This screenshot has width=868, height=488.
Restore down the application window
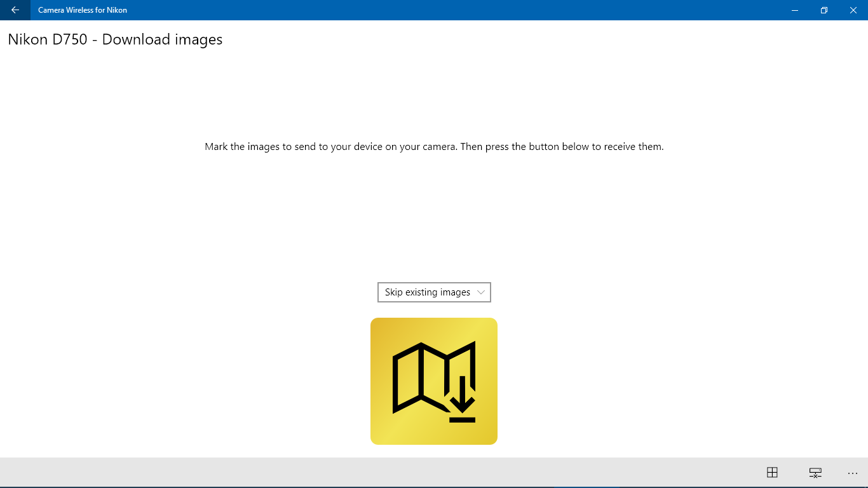pyautogui.click(x=824, y=10)
